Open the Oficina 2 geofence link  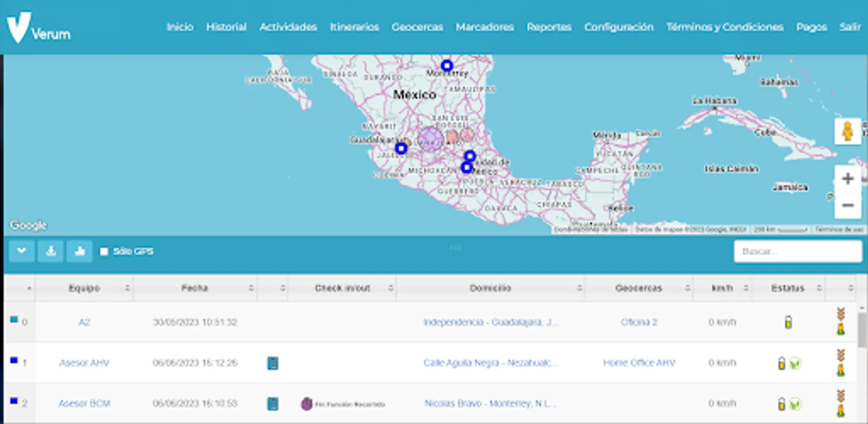639,322
